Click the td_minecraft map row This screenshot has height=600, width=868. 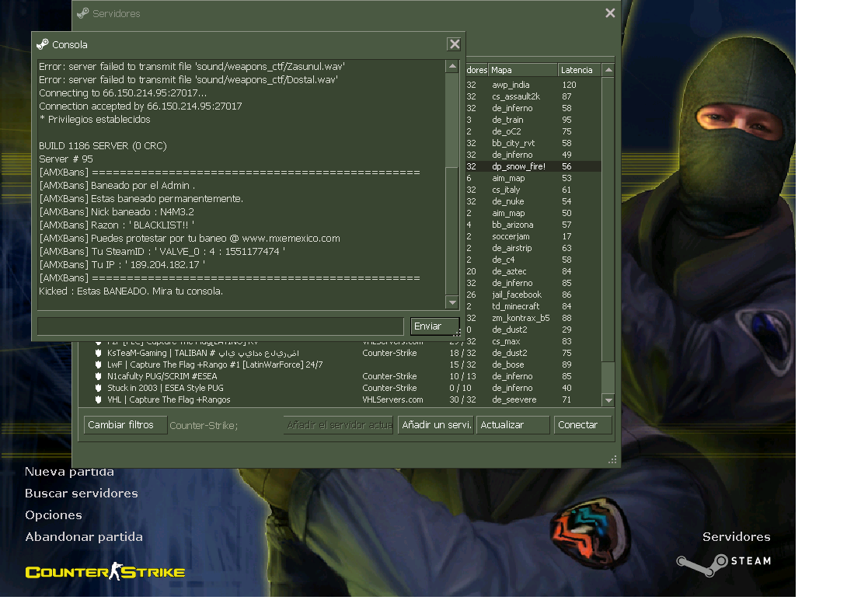534,306
